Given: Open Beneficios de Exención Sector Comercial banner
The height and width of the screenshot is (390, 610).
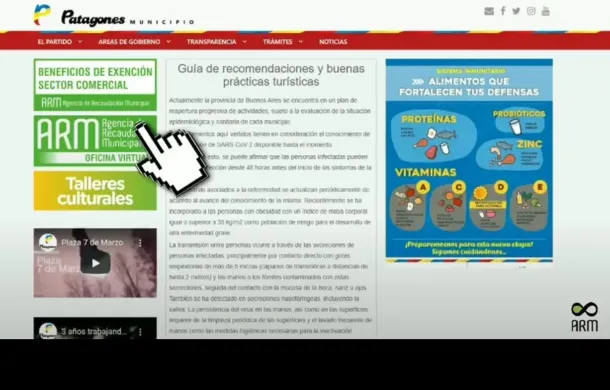Looking at the screenshot, I should [x=95, y=85].
